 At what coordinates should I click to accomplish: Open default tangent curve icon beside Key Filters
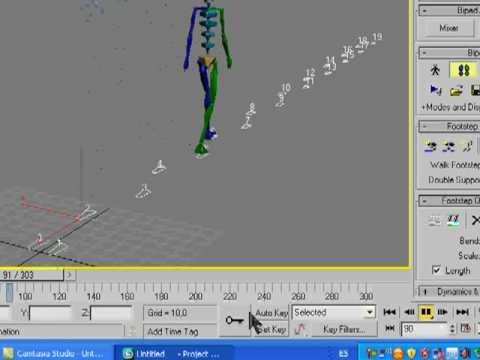(300, 330)
